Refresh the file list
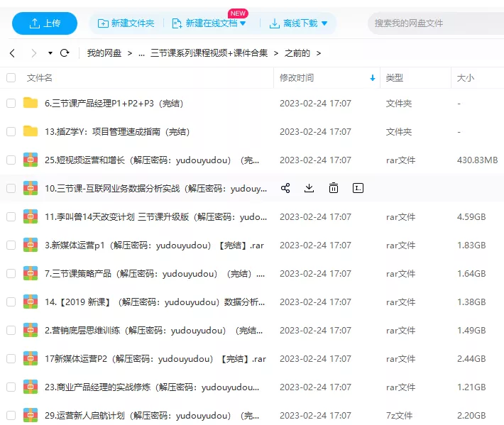 coord(65,53)
